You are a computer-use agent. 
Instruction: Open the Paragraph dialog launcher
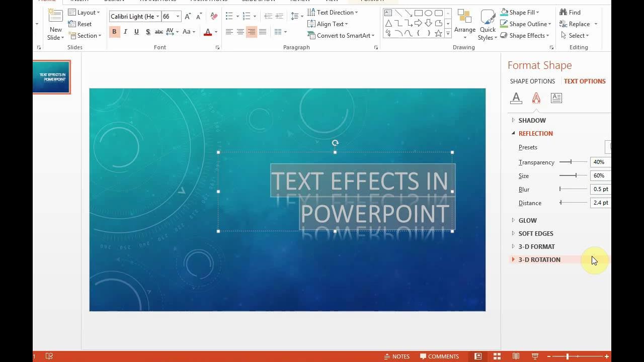(376, 47)
